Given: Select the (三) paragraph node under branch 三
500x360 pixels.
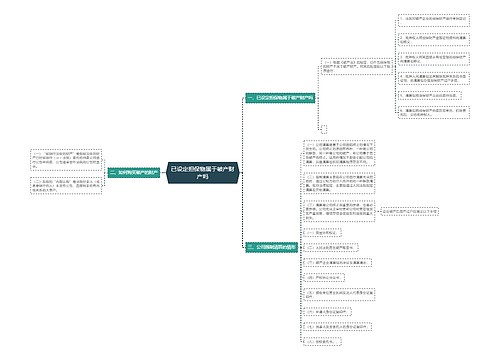Looking at the screenshot, I should (x=339, y=211).
